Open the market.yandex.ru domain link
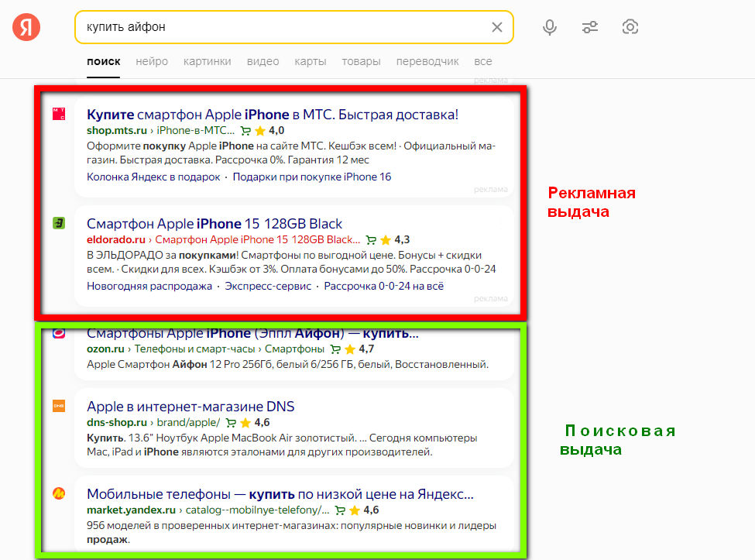Viewport: 755px width, 560px height. coord(131,510)
